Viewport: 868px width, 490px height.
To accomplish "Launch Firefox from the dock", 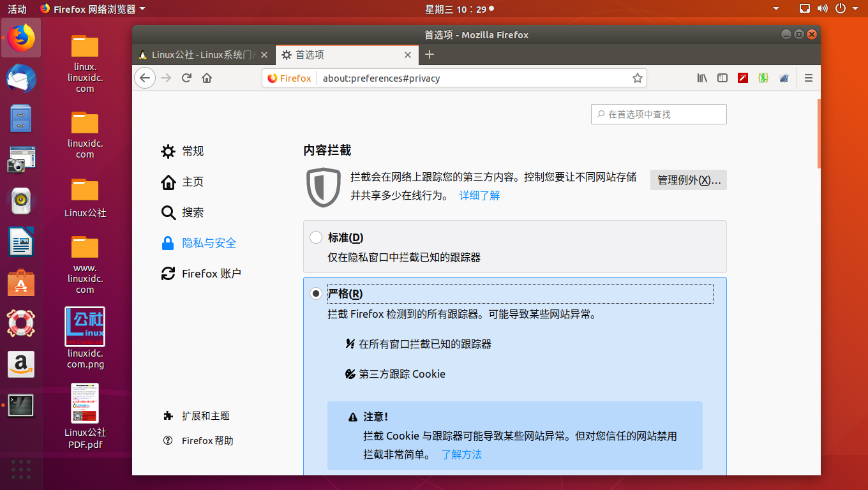I will (22, 38).
